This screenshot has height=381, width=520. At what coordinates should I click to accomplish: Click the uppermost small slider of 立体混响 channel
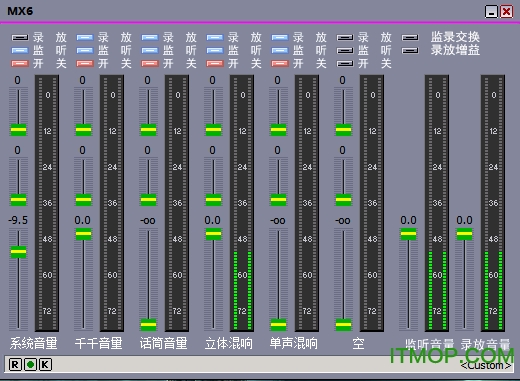[213, 130]
